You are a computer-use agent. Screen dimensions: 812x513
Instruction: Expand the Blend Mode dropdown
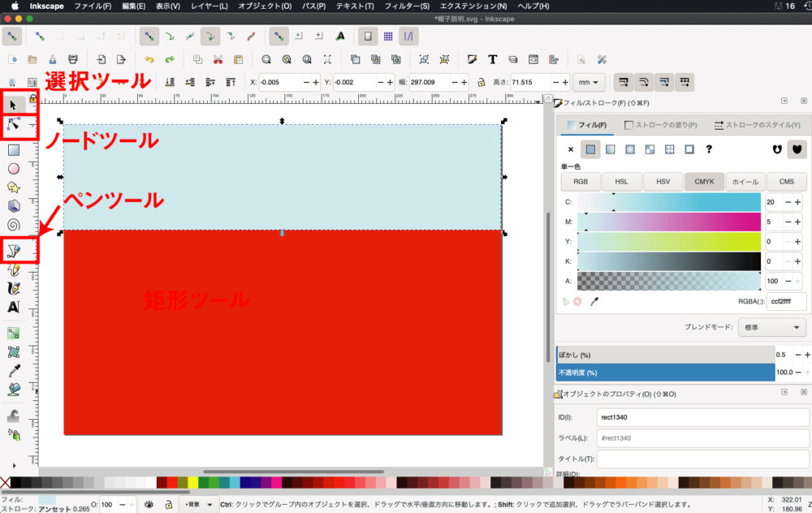[x=771, y=328]
